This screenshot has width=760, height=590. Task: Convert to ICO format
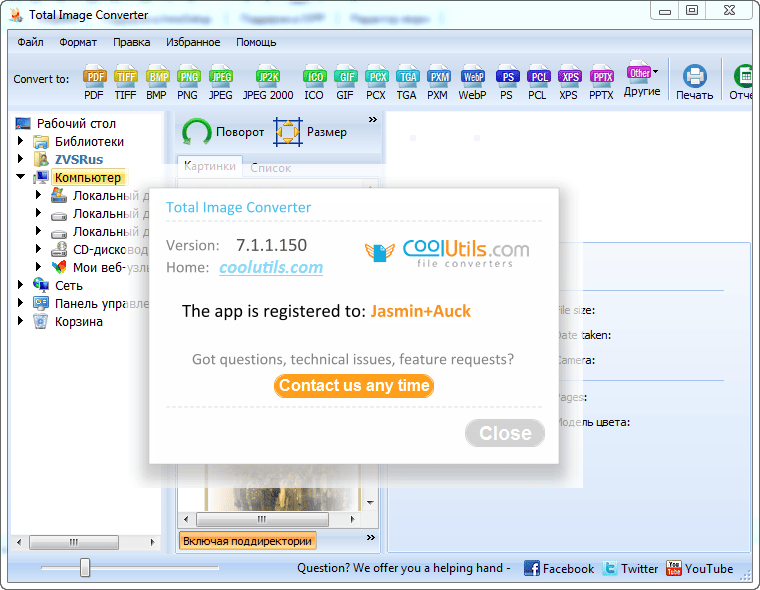314,81
